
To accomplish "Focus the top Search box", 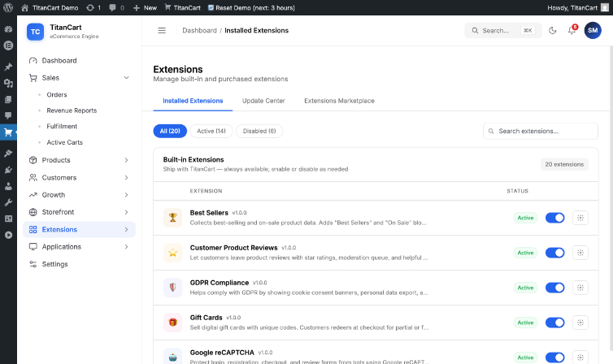I will (x=503, y=30).
